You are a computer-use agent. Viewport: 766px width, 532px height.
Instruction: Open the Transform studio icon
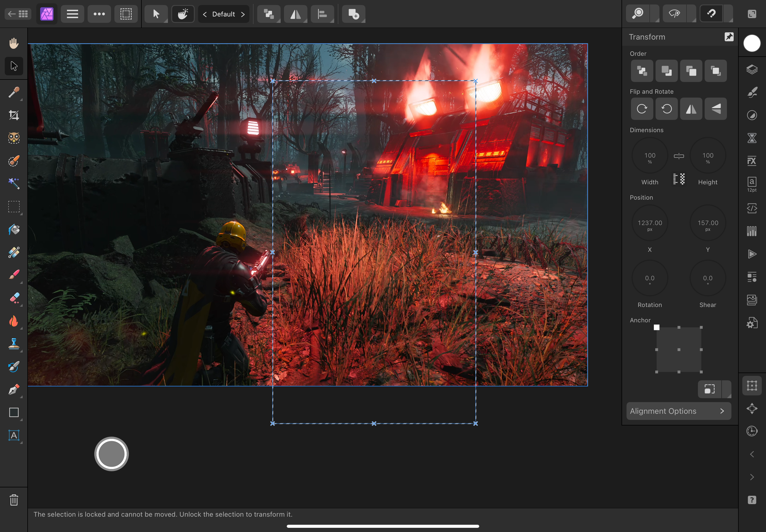coord(752,386)
